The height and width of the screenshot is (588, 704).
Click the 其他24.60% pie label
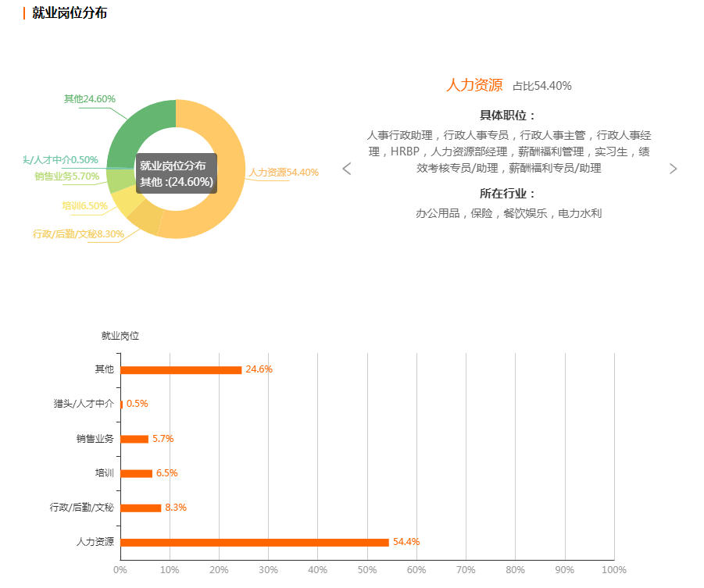89,98
